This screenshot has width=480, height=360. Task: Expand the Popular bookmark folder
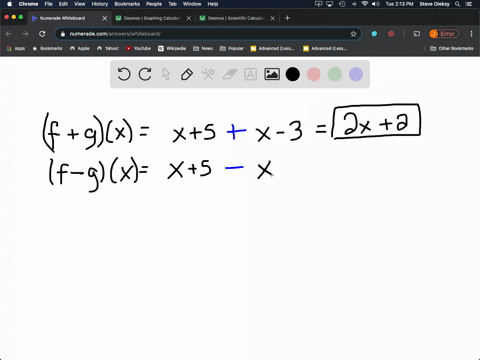pos(232,48)
